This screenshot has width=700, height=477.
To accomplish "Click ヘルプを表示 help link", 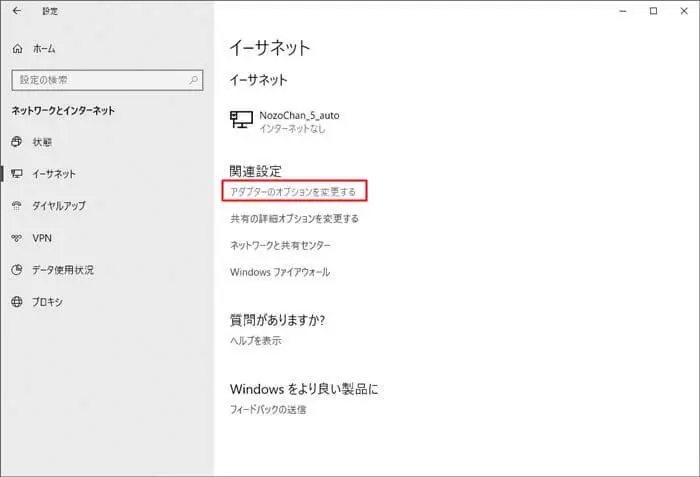I will pyautogui.click(x=255, y=341).
